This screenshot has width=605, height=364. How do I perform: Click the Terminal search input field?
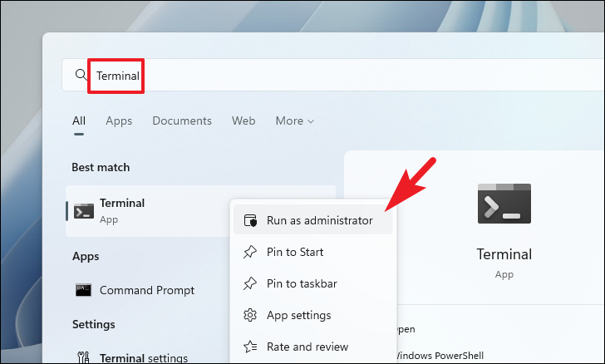[x=332, y=75]
